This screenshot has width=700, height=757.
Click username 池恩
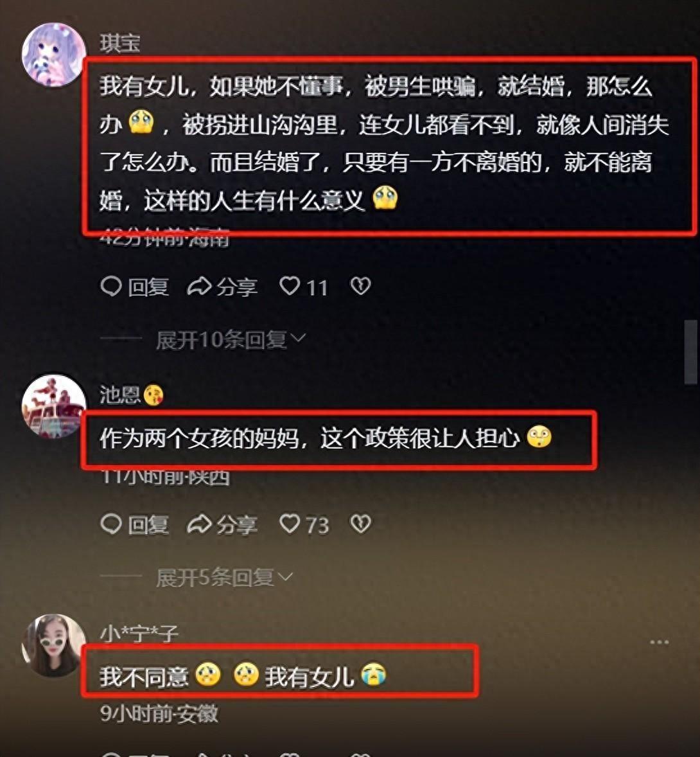click(x=119, y=395)
